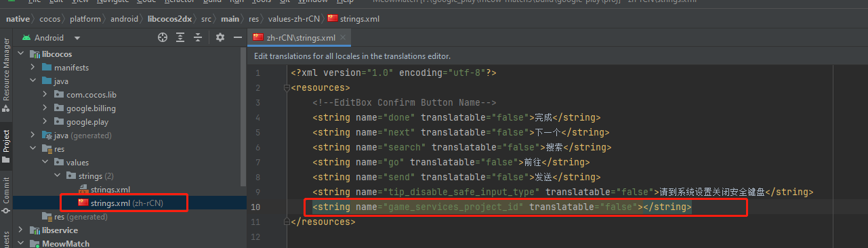The image size is (868, 248).
Task: Click 'libcocos2dx' in the navigation breadcrumb
Action: 169,18
